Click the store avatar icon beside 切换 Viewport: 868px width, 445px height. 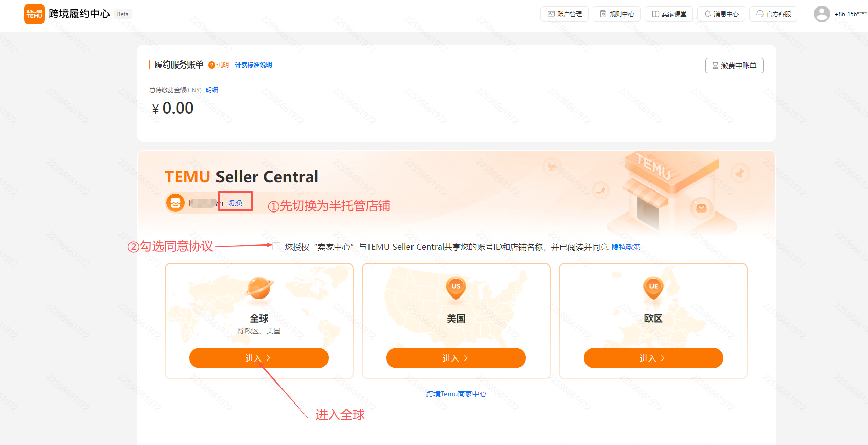(x=176, y=203)
